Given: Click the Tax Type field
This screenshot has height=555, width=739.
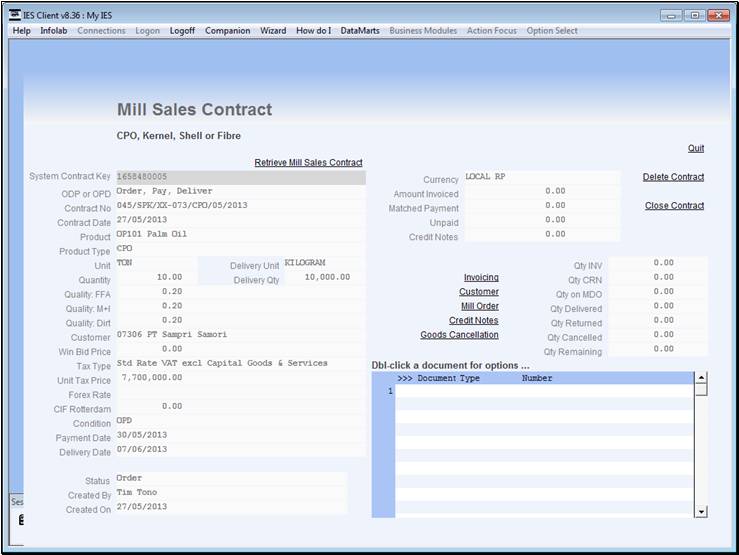Looking at the screenshot, I should click(x=240, y=363).
